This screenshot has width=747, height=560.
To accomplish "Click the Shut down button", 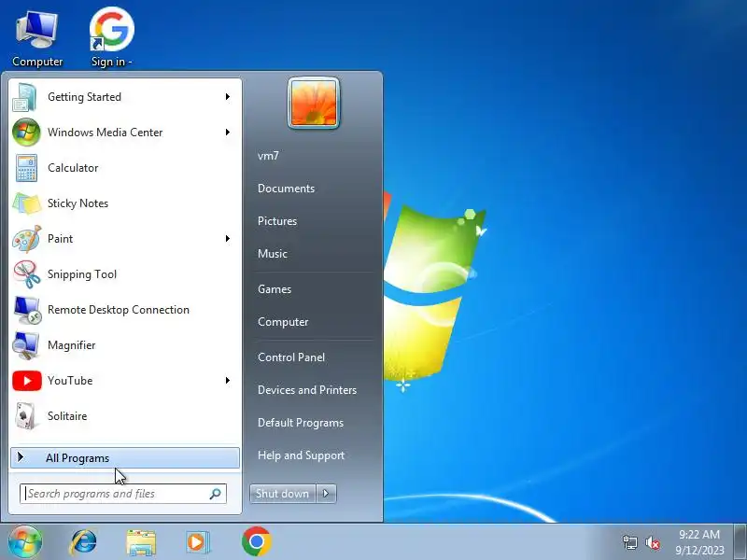I will point(283,494).
